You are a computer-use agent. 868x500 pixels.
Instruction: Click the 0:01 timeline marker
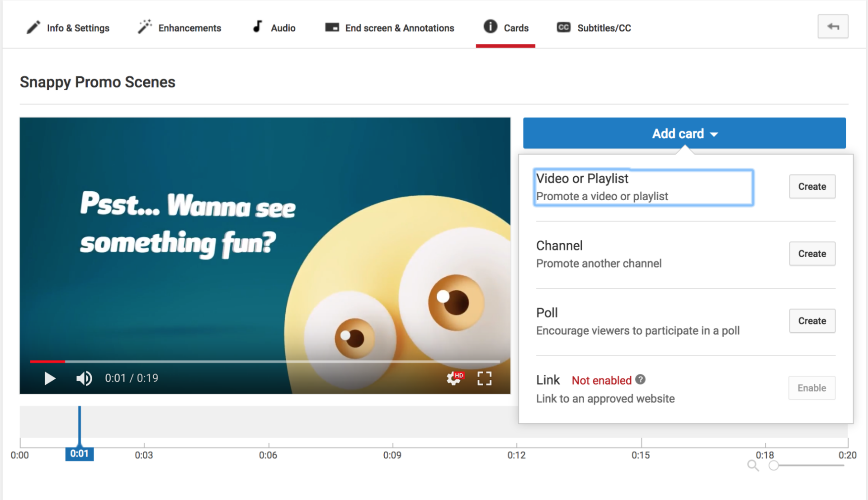coord(80,454)
